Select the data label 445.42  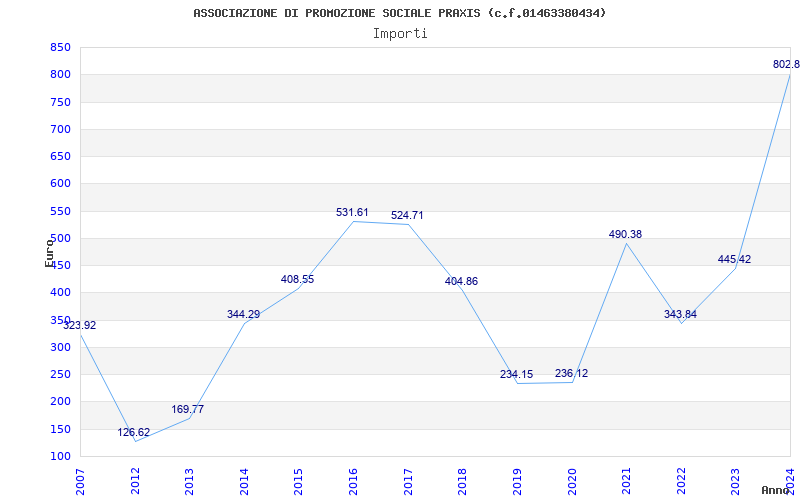click(734, 259)
